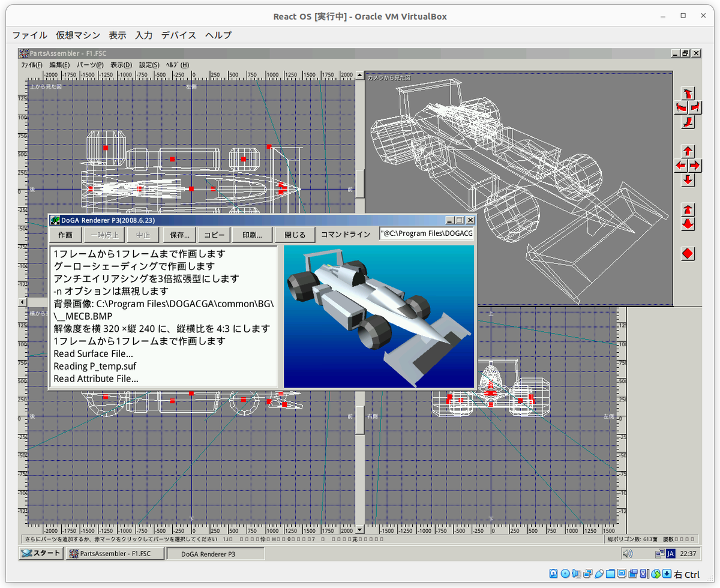Click the volume speaker icon in ReactOS tray
The height and width of the screenshot is (588, 720).
[x=628, y=553]
